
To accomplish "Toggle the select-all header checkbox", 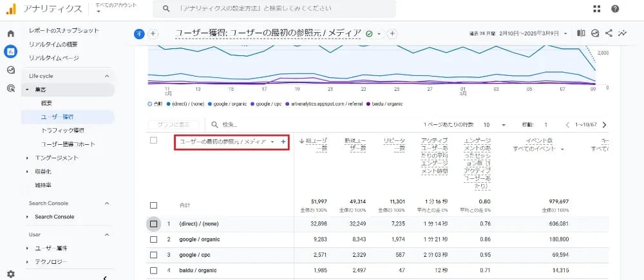I will click(x=154, y=140).
